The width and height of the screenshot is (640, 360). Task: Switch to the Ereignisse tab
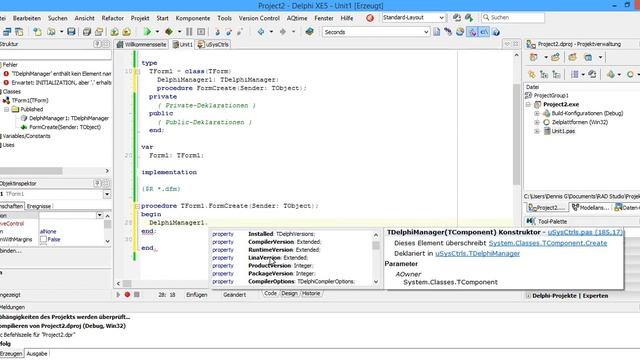click(39, 206)
